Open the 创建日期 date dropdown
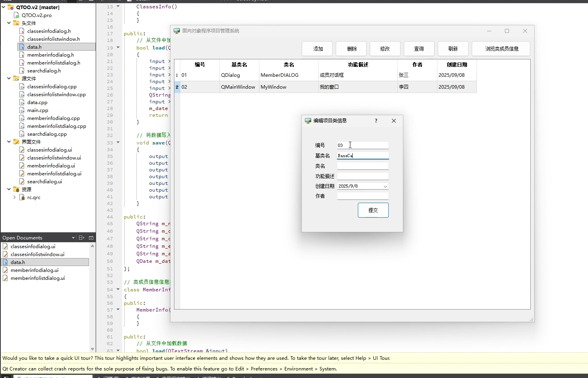Viewport: 588px width, 378px height. coord(385,186)
